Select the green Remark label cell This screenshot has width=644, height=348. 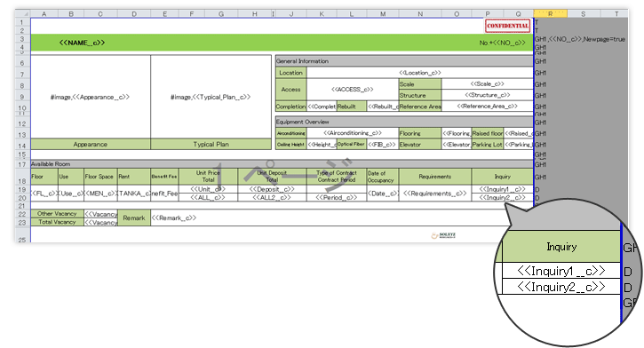[x=134, y=217]
